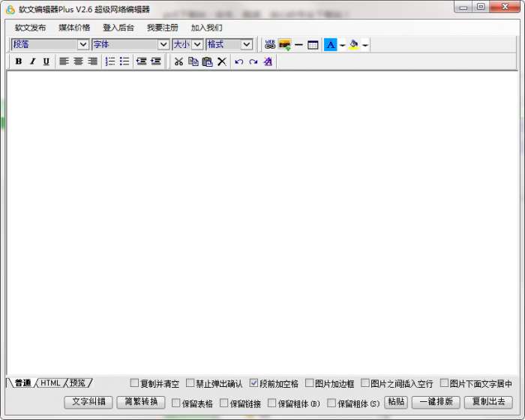This screenshot has width=525, height=420.
Task: Center align the text
Action: (78, 61)
